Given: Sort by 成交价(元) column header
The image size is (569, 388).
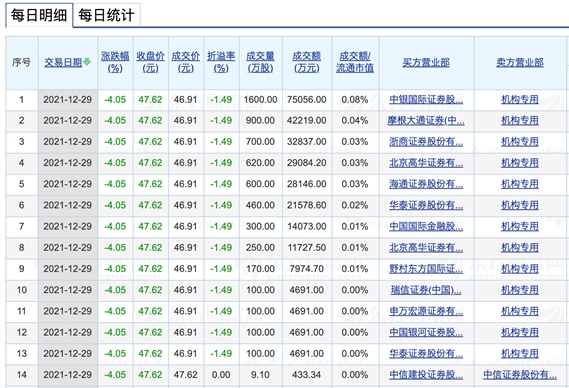Looking at the screenshot, I should [x=185, y=62].
